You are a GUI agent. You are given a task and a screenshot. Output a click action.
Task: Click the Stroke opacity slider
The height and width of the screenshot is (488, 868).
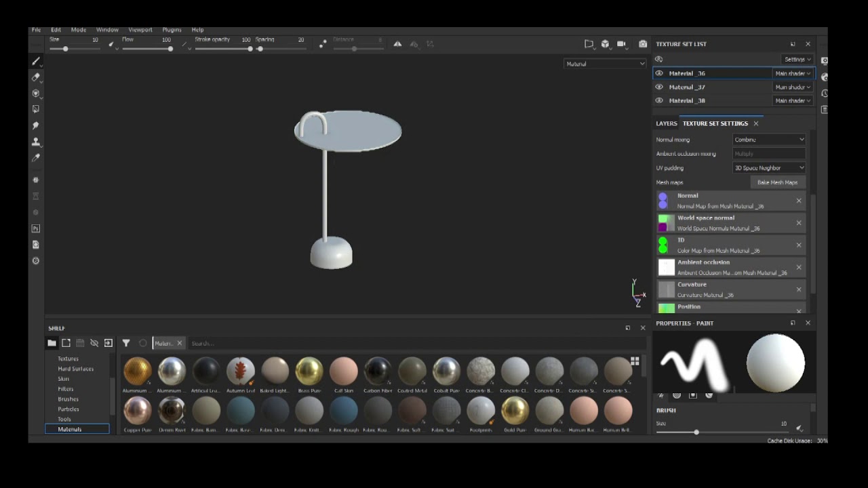click(x=223, y=49)
